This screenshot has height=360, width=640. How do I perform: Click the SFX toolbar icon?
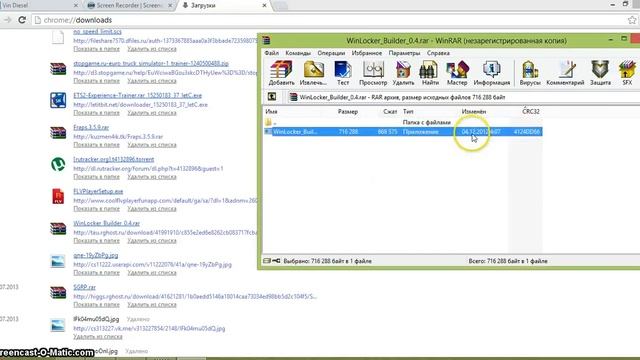(x=627, y=73)
